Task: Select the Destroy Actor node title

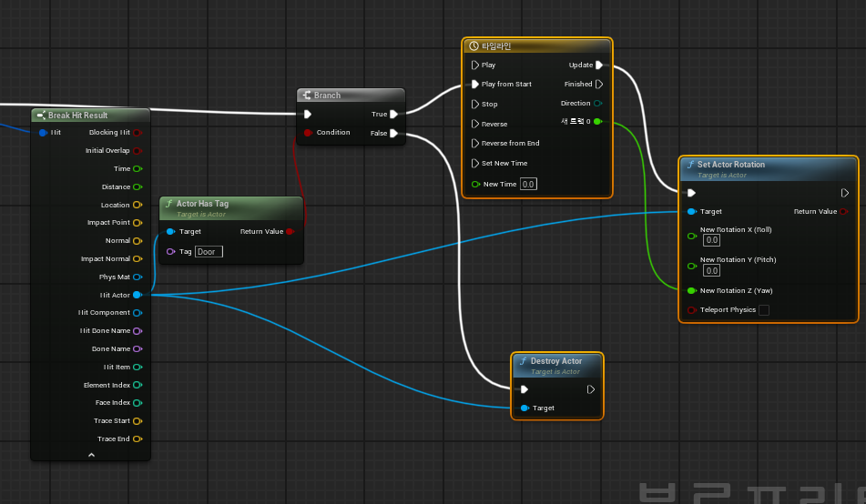Action: pos(556,361)
